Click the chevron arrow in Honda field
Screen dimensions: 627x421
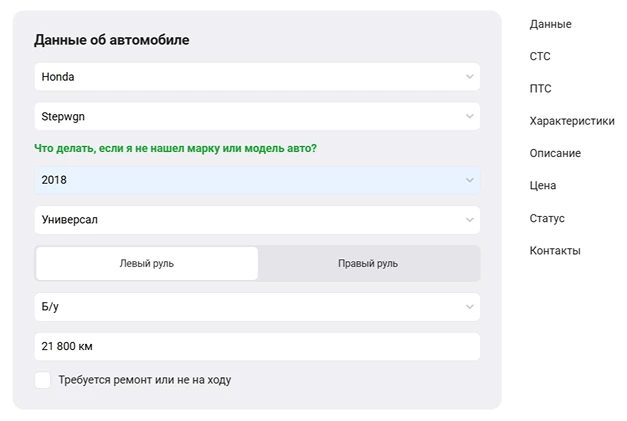click(470, 76)
